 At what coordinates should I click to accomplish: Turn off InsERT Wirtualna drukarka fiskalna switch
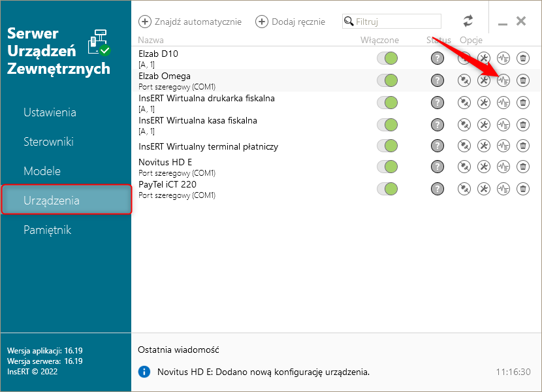tap(387, 103)
